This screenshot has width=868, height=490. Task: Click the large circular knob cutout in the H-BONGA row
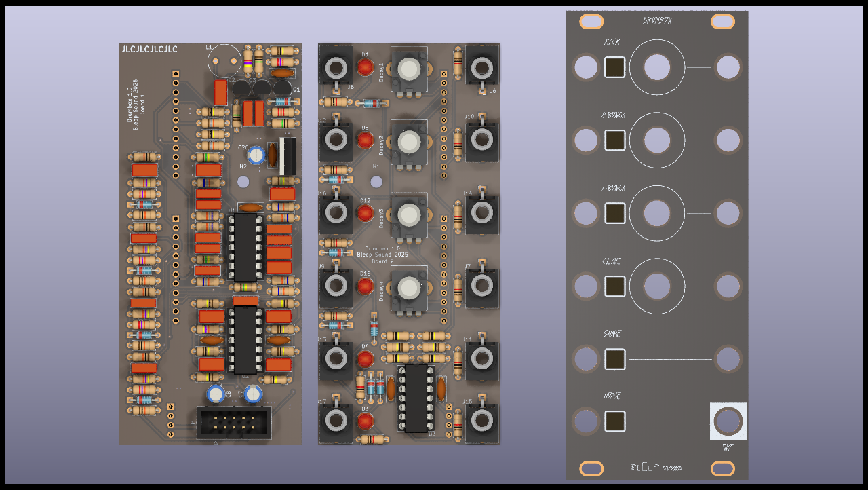point(657,140)
